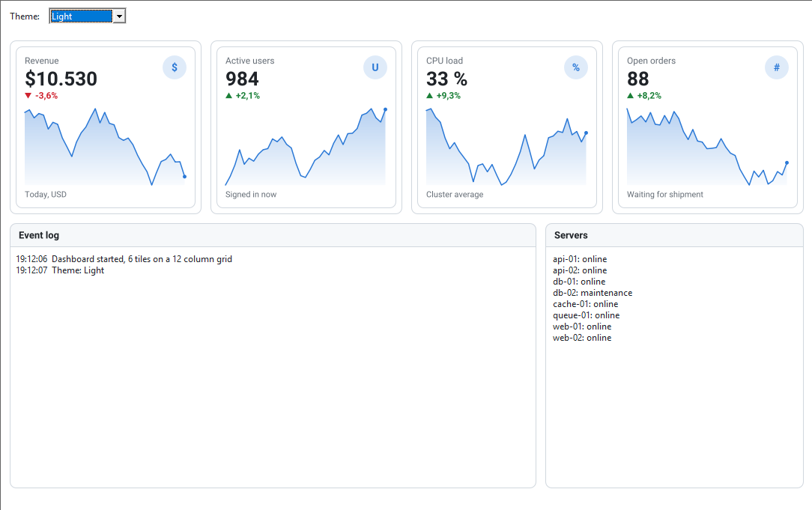Click the Open orders sparkline chart
Viewport: 812px width, 510px height.
point(707,147)
